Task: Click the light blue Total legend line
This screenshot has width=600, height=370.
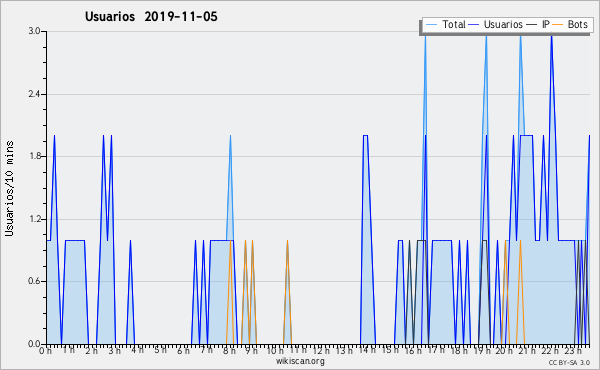Action: point(431,25)
